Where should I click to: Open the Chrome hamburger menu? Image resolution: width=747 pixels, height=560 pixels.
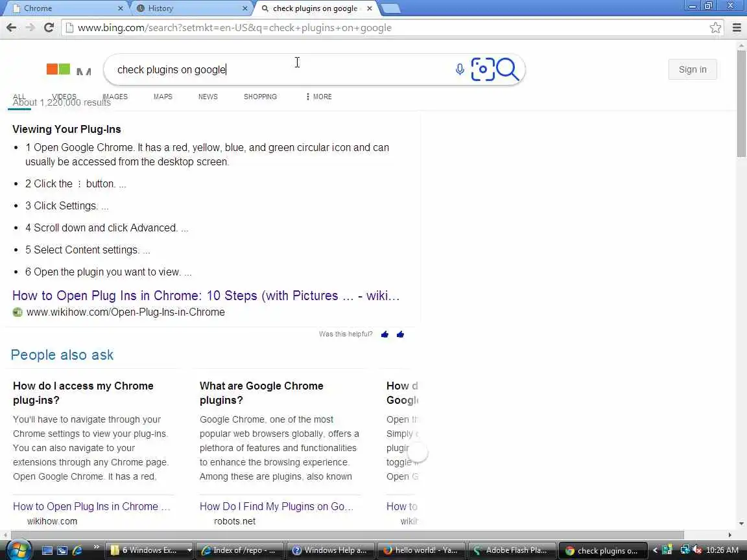[x=737, y=28]
